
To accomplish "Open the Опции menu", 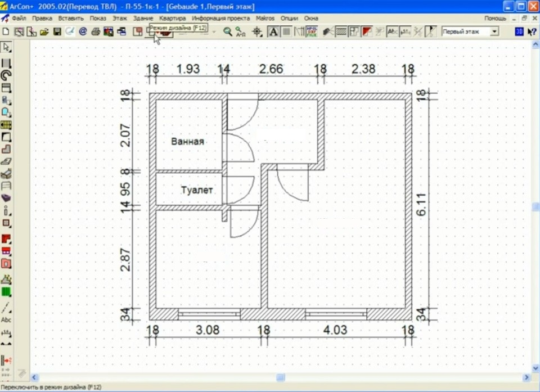I will pyautogui.click(x=289, y=18).
